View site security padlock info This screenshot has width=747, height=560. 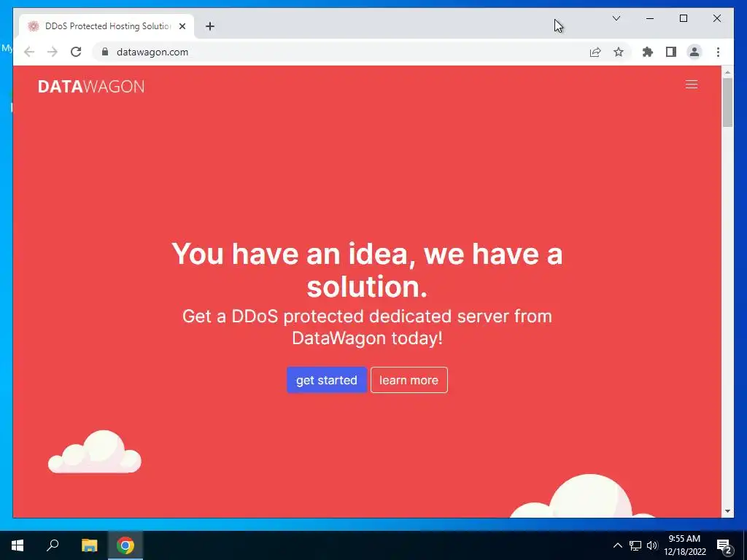click(105, 52)
